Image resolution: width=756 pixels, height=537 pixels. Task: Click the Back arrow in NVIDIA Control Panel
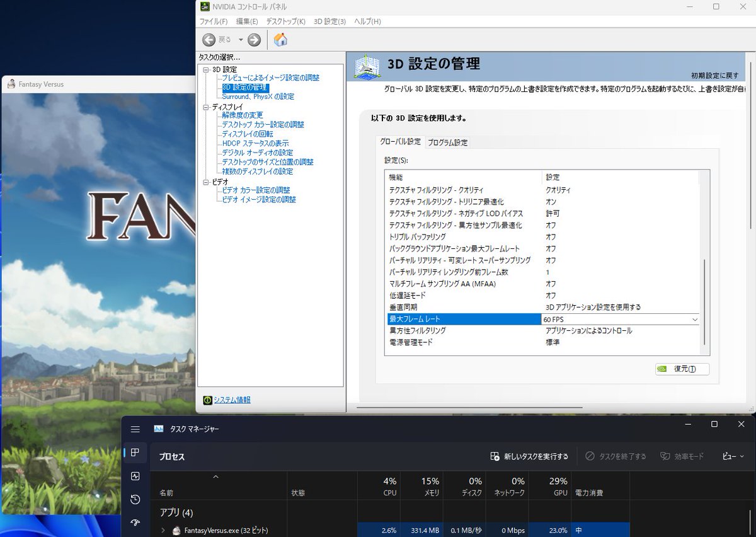(x=209, y=40)
